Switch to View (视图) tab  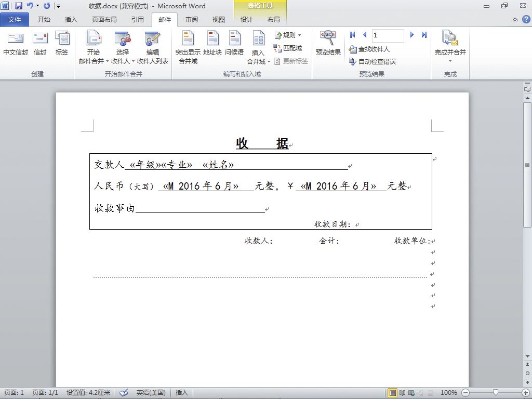(x=219, y=20)
